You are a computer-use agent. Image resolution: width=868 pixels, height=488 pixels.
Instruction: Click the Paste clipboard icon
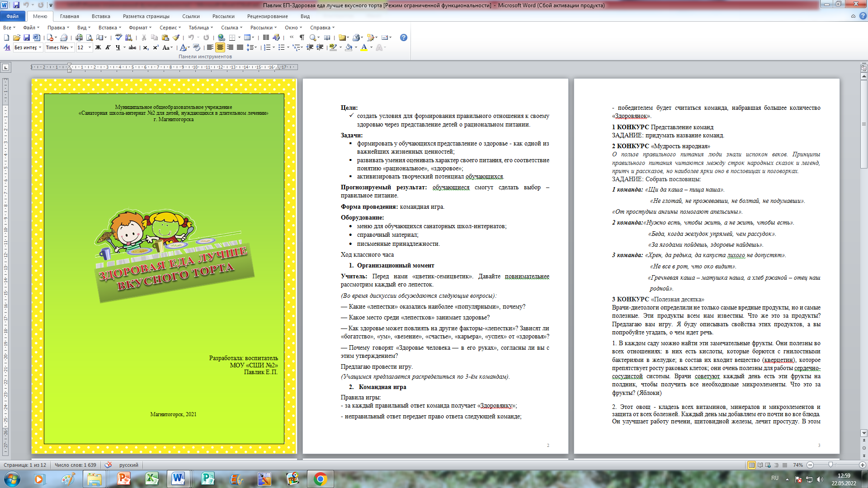[165, 38]
